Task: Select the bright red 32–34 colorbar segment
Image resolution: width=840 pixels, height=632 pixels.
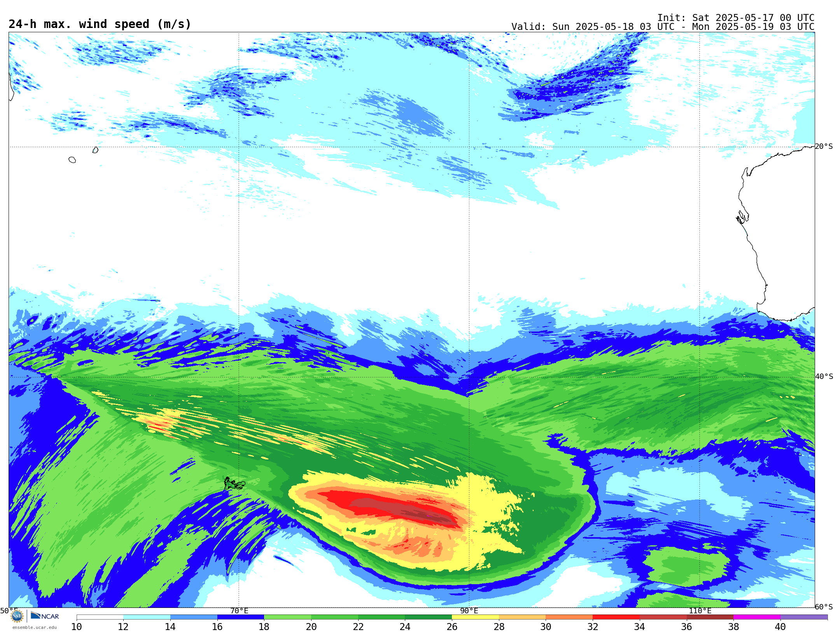Action: point(616,617)
